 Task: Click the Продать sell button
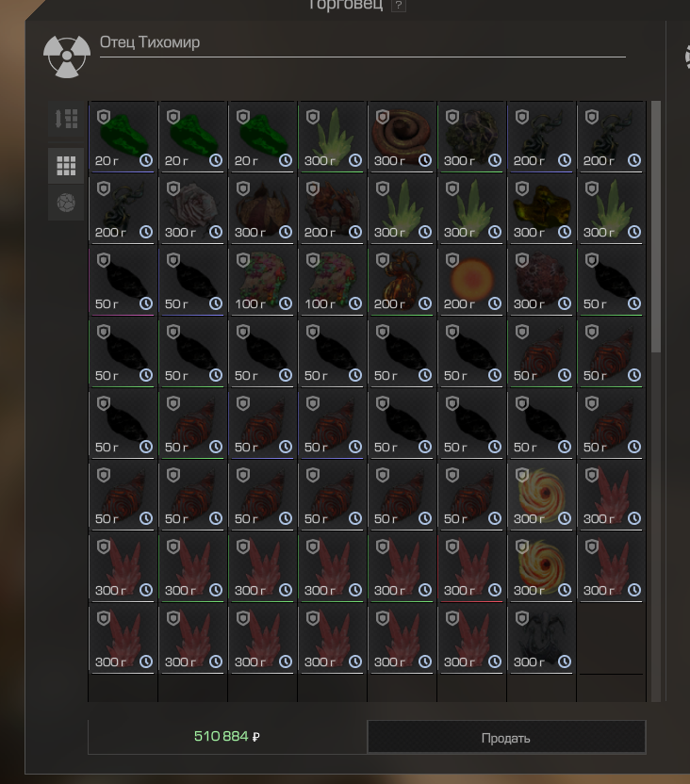pos(506,737)
